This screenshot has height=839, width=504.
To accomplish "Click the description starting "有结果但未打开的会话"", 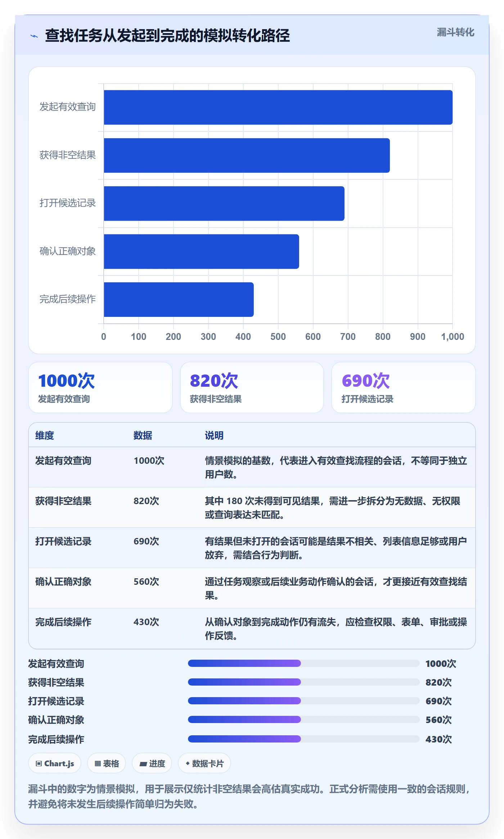I will [x=336, y=548].
